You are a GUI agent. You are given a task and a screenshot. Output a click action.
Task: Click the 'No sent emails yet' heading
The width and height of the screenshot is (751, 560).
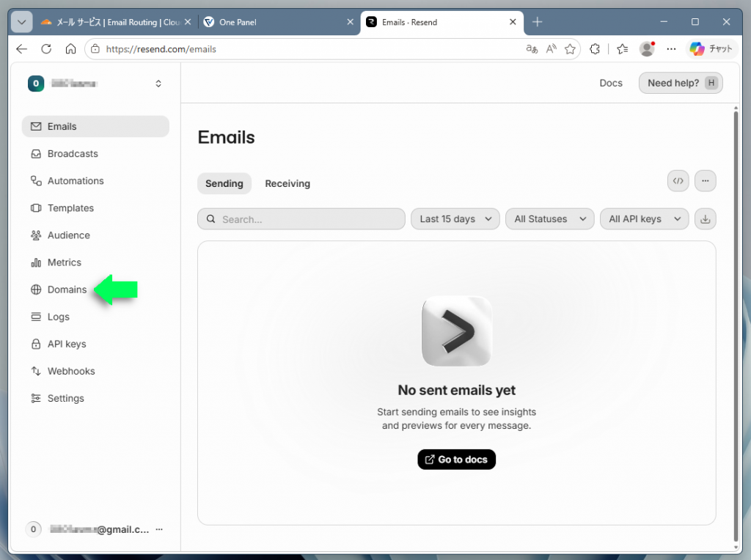(x=456, y=391)
